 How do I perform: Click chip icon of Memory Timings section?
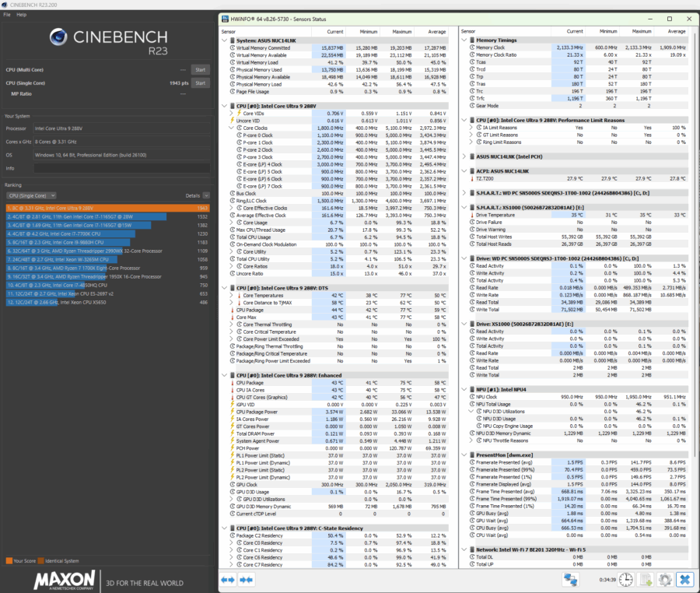pos(472,40)
